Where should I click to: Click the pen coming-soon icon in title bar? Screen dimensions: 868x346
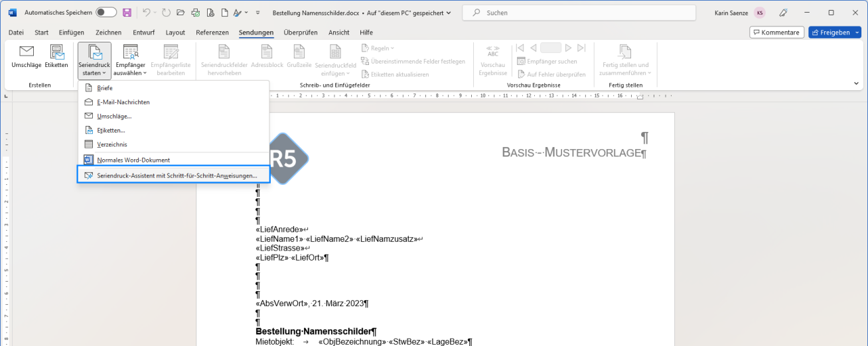(783, 13)
